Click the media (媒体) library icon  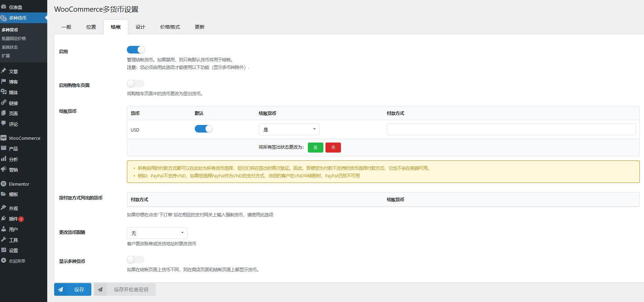tap(4, 92)
